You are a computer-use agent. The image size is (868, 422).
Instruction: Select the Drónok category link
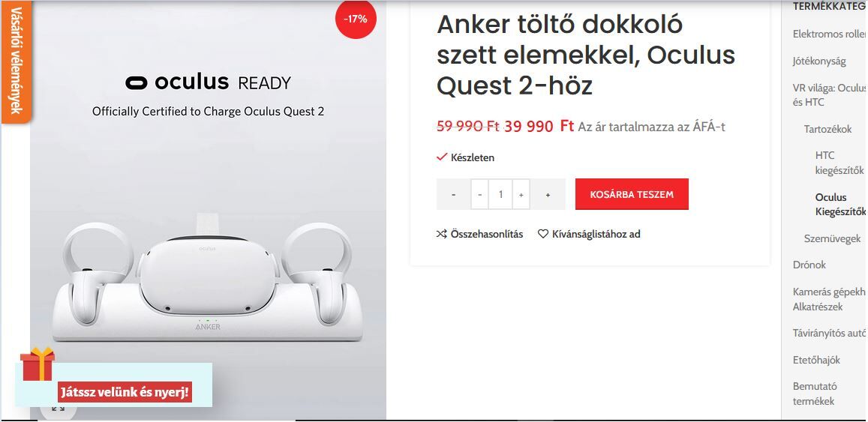pos(809,265)
